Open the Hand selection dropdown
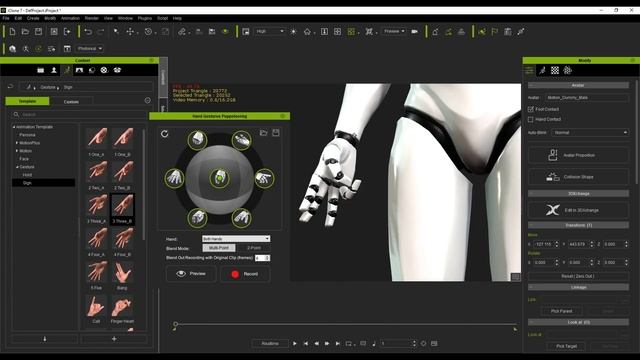This screenshot has height=360, width=640. (236, 238)
